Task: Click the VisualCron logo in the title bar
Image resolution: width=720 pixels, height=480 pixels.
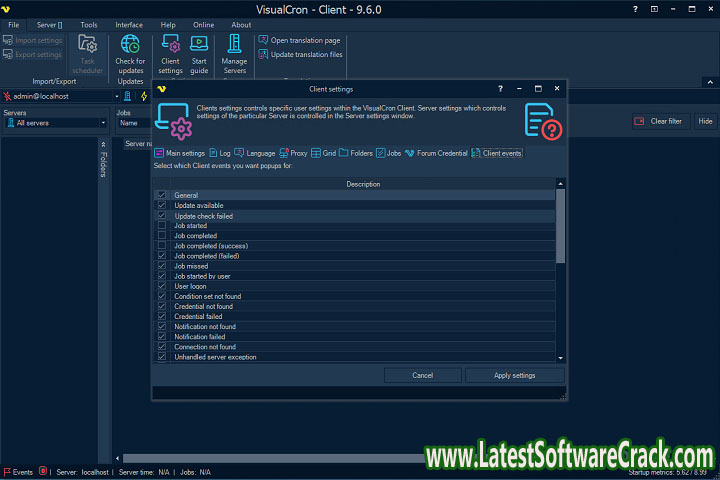Action: (x=6, y=9)
